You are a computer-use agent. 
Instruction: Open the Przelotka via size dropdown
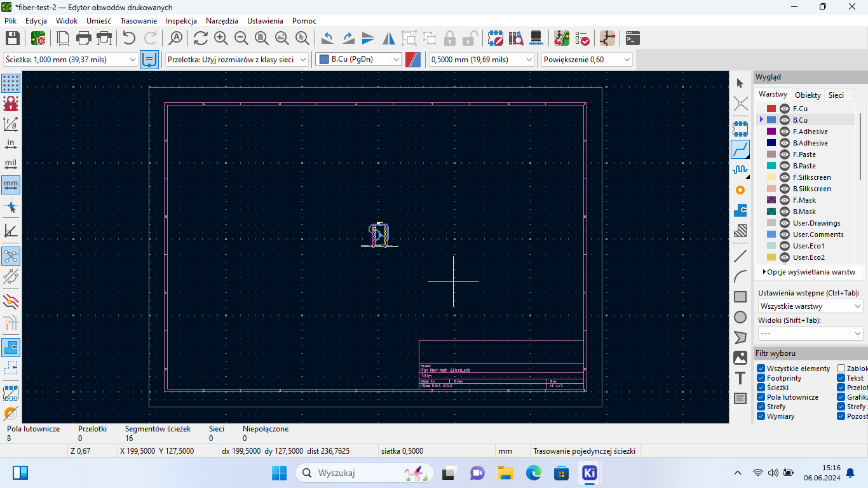(x=237, y=59)
